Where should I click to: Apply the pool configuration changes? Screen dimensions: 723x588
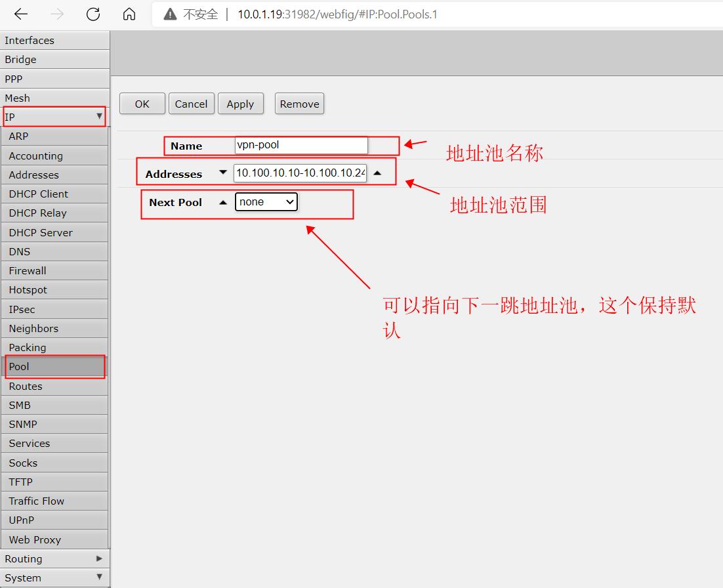(240, 103)
